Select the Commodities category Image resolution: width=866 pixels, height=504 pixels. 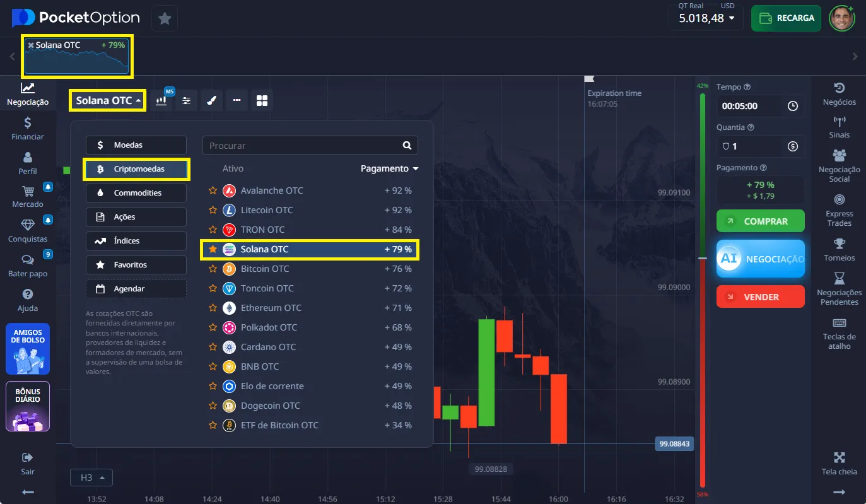click(x=136, y=193)
